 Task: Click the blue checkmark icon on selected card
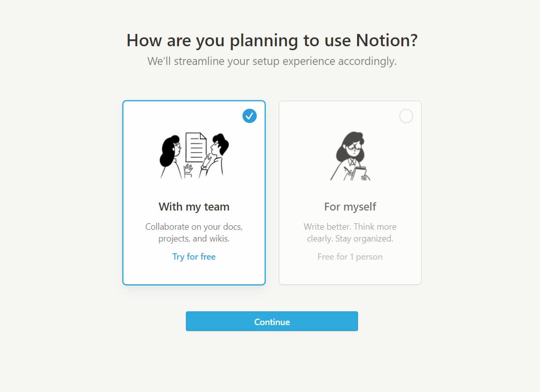[x=249, y=116]
